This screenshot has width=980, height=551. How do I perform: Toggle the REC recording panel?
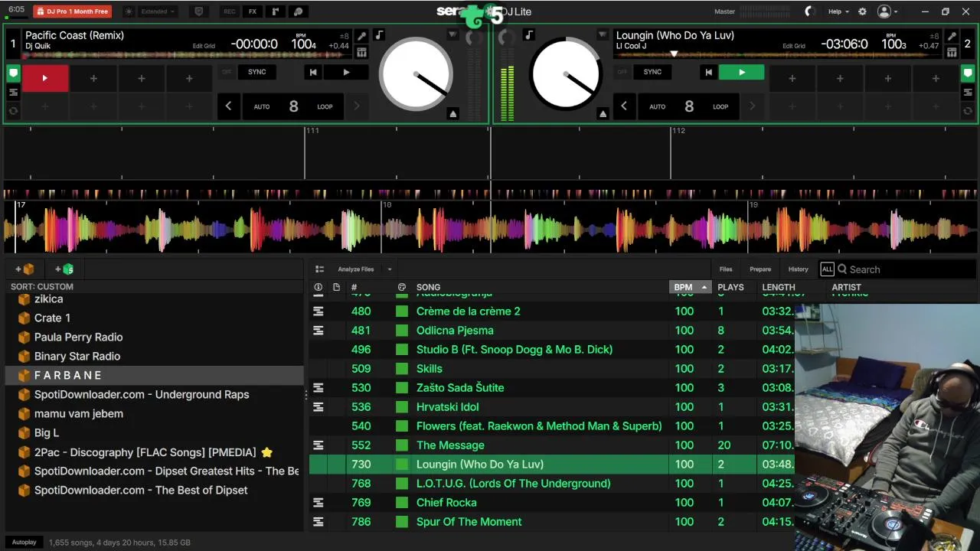click(x=230, y=11)
